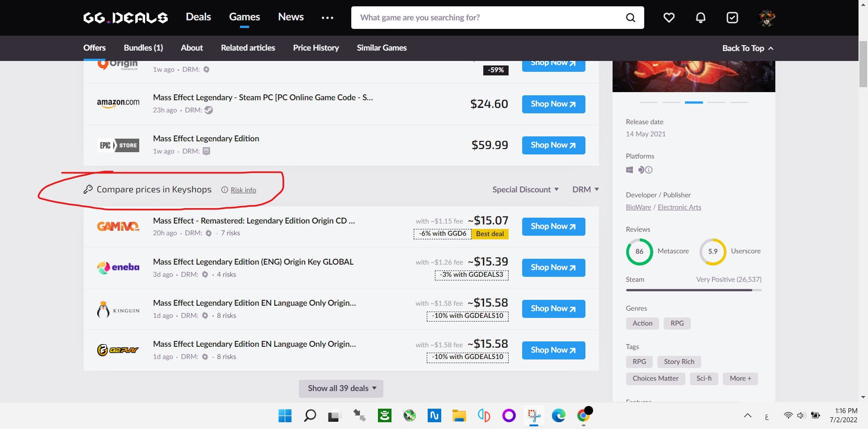Open the Risk info link

tap(243, 190)
